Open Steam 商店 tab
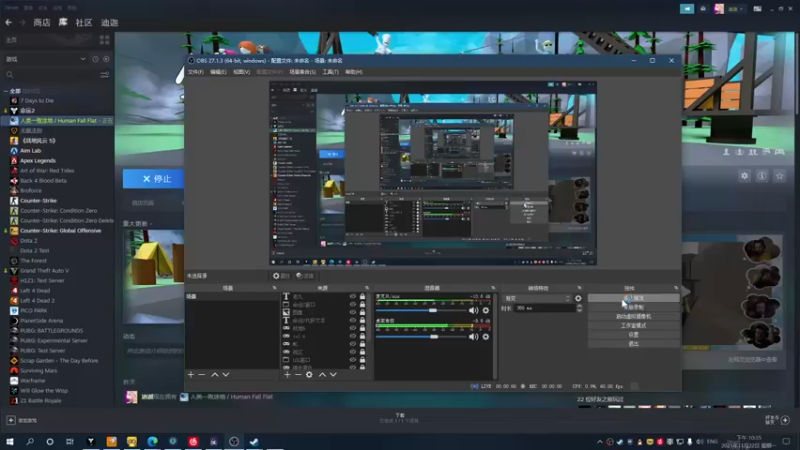This screenshot has height=450, width=800. click(x=42, y=22)
